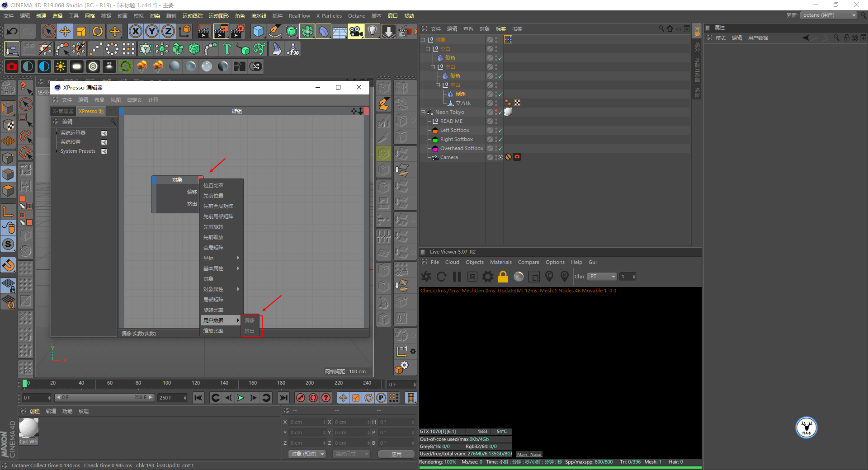Toggle visibility dots of Neon Tokyo
868x470 pixels.
tap(496, 112)
